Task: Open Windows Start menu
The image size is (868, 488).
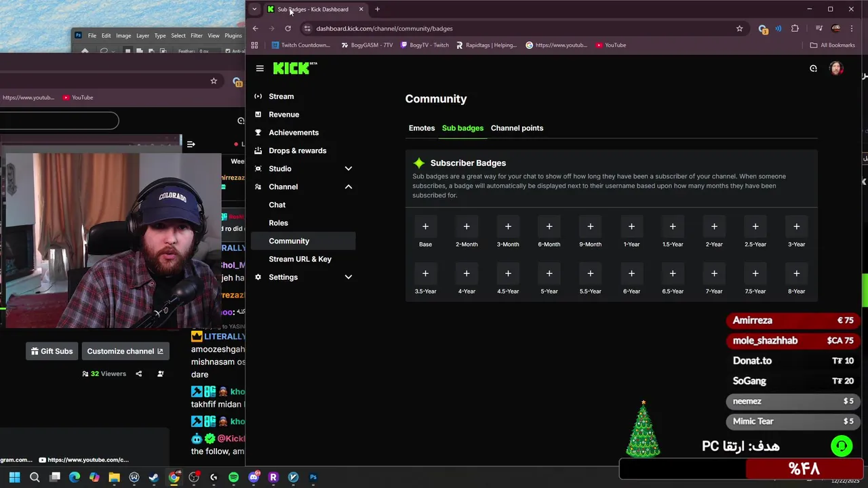Action: click(15, 477)
